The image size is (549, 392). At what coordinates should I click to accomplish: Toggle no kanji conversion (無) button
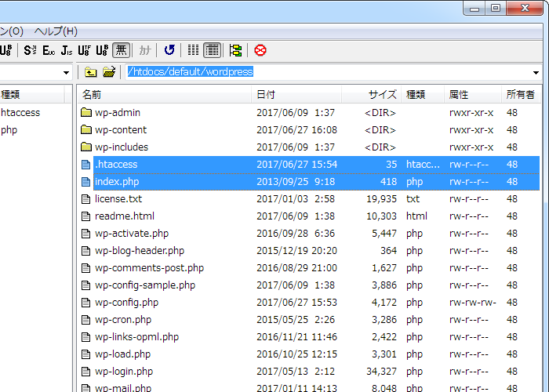[121, 50]
